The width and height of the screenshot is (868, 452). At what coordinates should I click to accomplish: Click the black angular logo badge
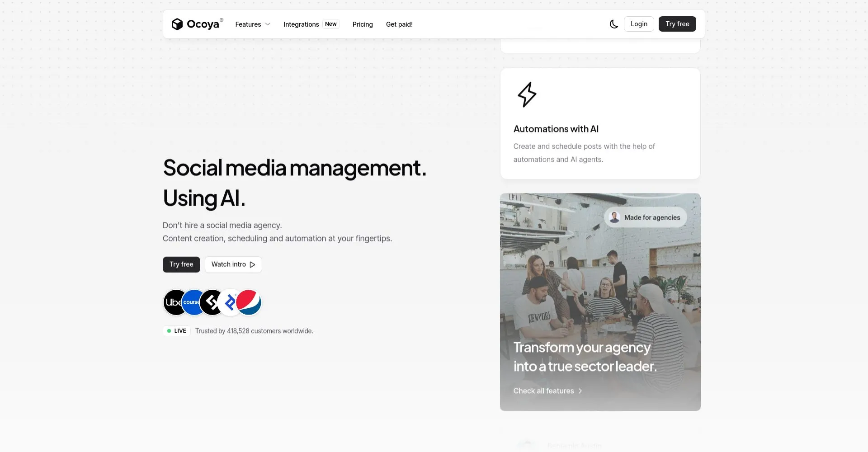tap(210, 302)
